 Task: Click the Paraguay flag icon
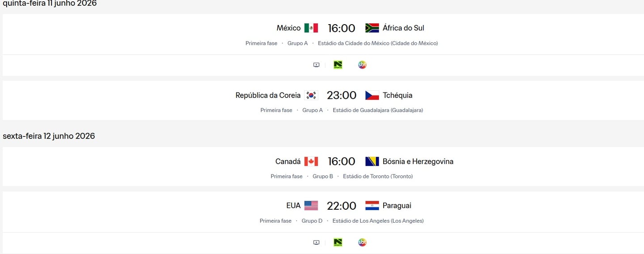(x=372, y=206)
